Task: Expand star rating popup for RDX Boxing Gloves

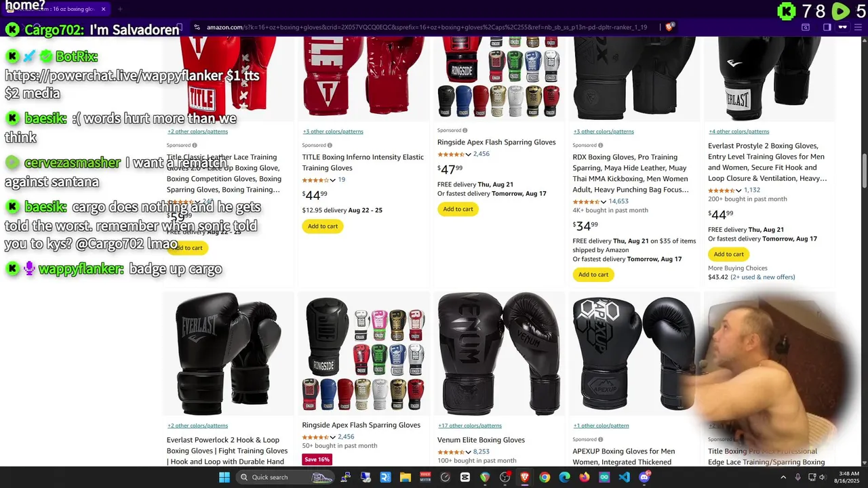Action: click(x=603, y=202)
